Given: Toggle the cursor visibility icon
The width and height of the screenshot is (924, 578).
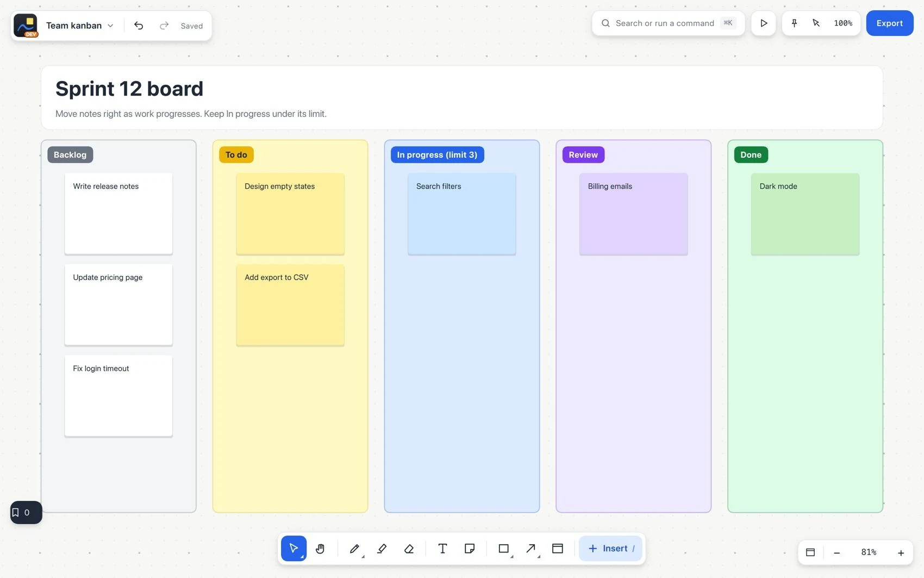Looking at the screenshot, I should [816, 23].
